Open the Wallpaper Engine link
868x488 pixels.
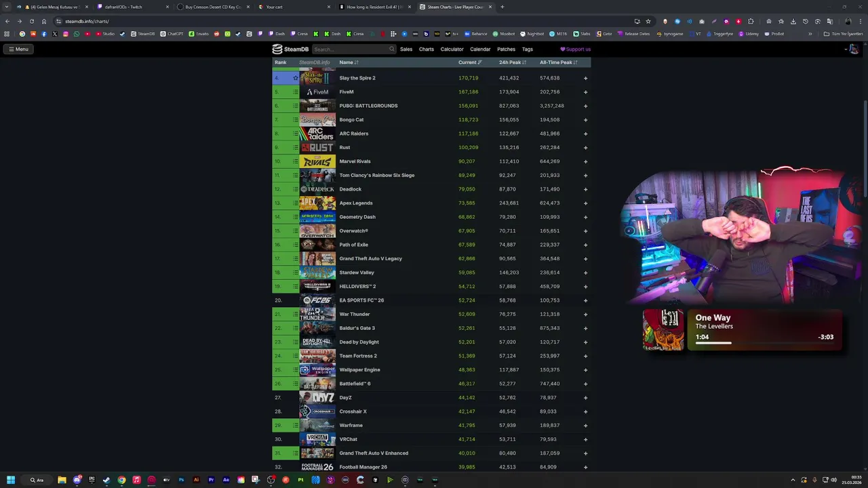359,369
